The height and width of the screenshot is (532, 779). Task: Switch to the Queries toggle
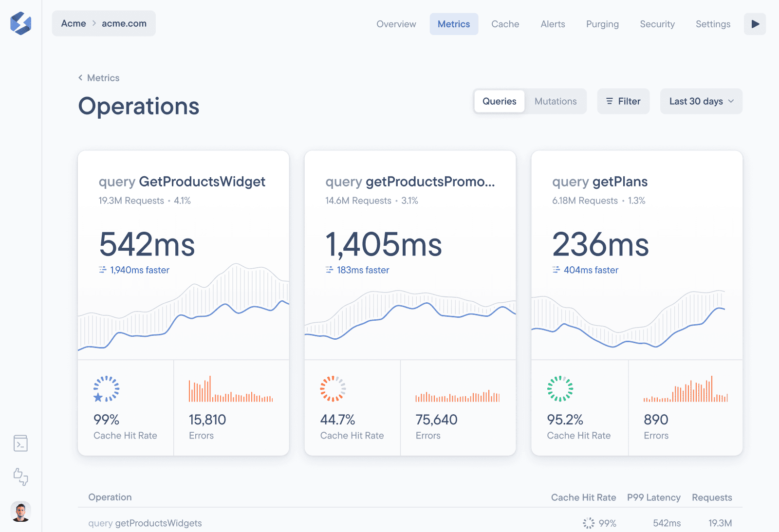click(499, 101)
